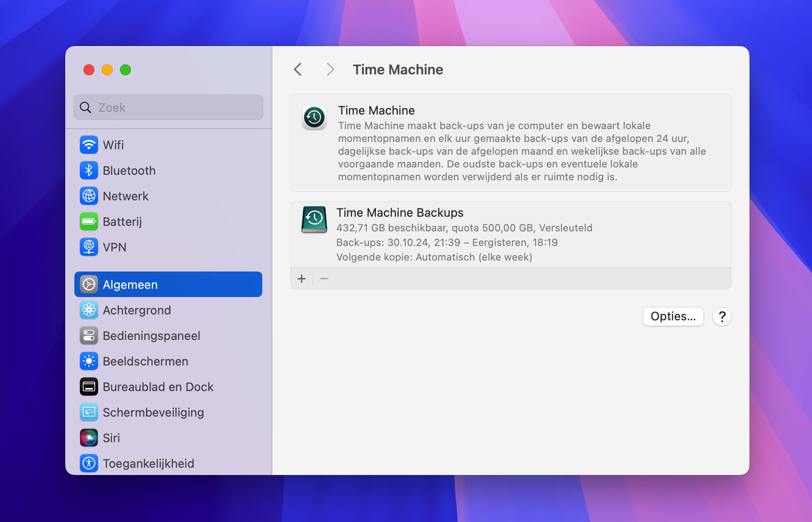Add a backup disk with plus button
This screenshot has height=522, width=812.
302,279
